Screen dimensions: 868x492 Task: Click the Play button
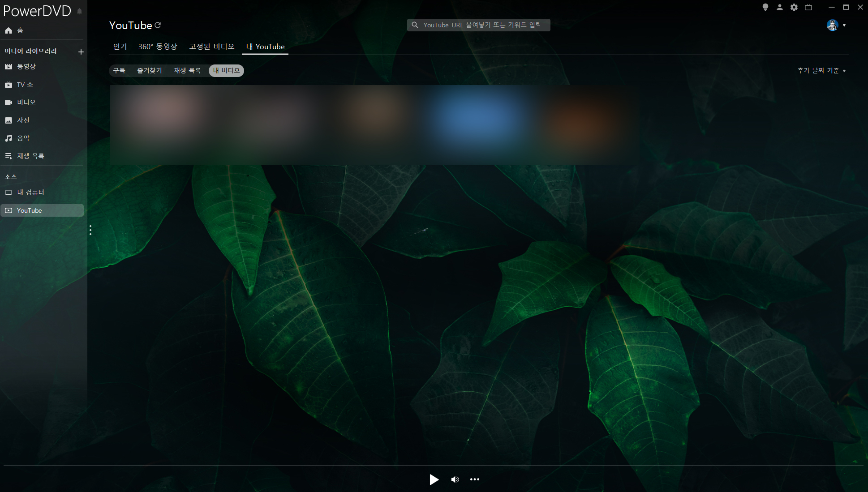click(434, 479)
